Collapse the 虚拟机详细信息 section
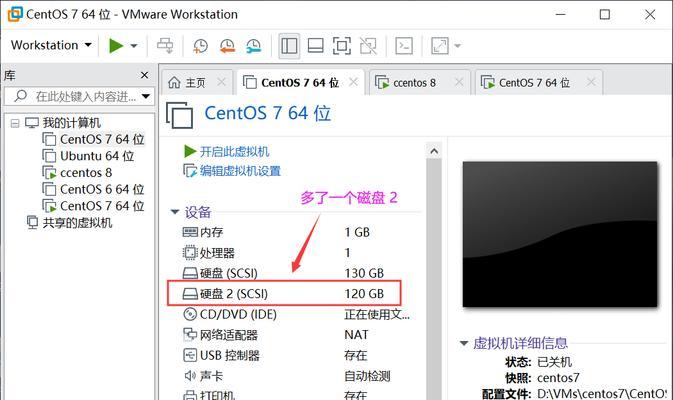The height and width of the screenshot is (400, 673). pos(464,343)
